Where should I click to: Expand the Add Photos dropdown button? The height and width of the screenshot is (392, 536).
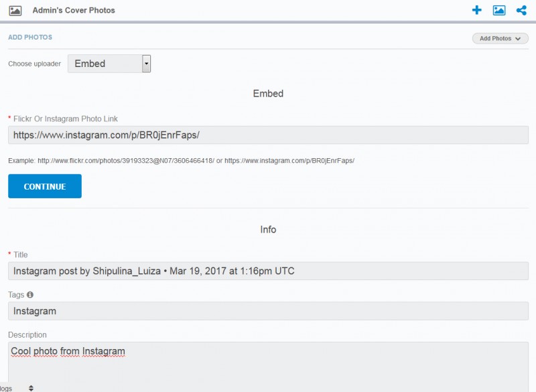click(x=500, y=39)
